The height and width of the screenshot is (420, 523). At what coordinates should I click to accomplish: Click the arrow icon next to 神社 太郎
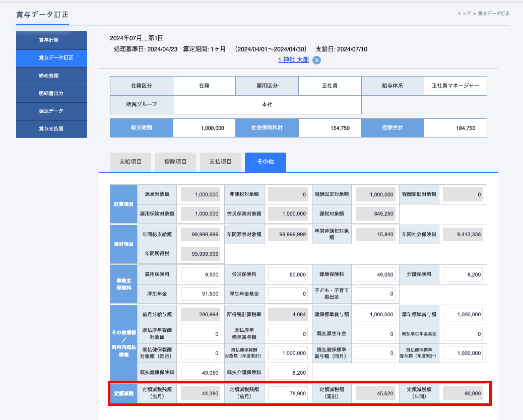[316, 60]
